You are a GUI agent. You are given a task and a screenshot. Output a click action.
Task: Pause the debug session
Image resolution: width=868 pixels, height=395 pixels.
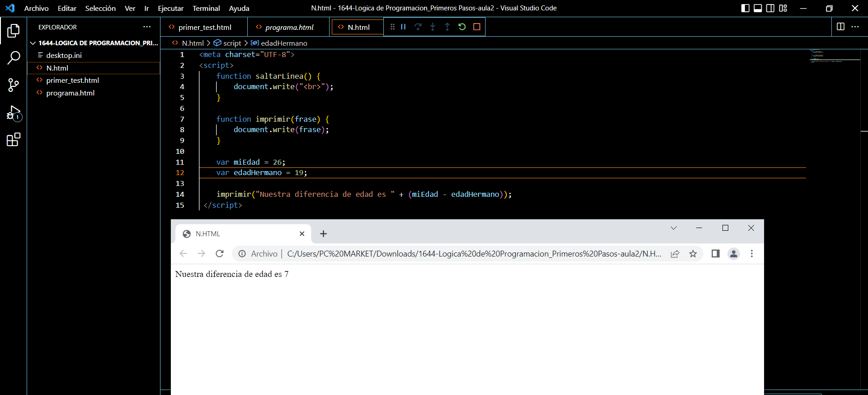pyautogui.click(x=403, y=27)
